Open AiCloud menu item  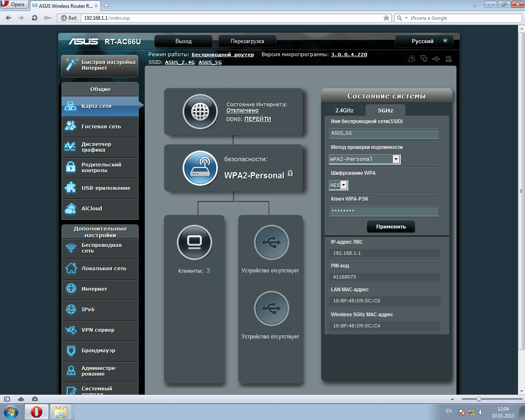point(100,209)
